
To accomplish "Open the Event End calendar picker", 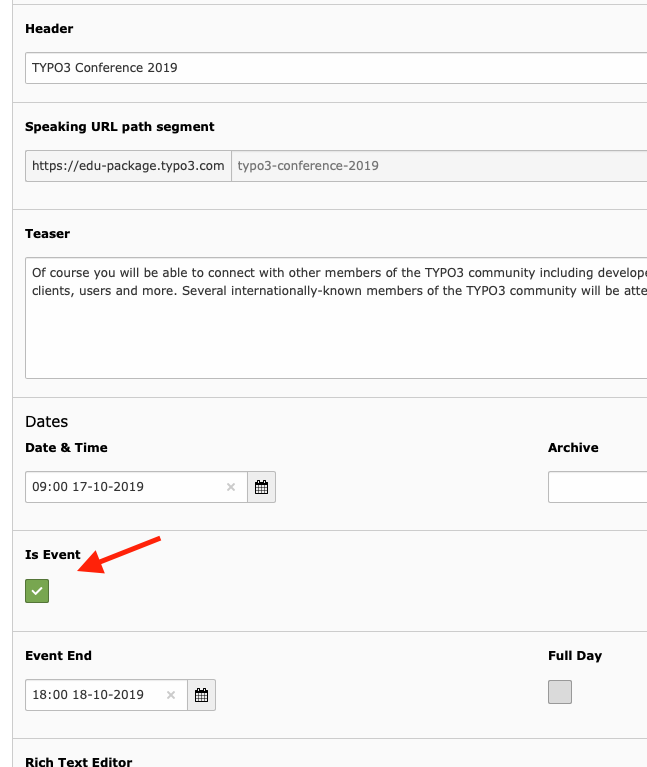I will click(201, 695).
